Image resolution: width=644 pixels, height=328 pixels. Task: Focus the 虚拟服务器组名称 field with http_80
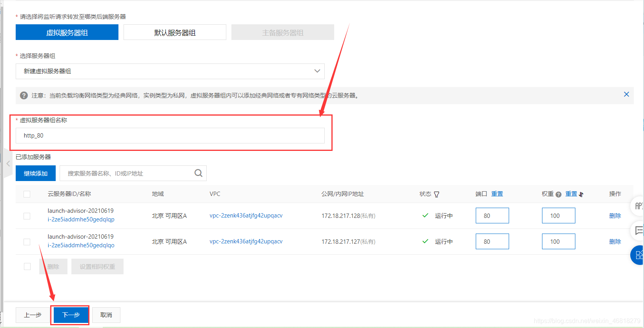click(170, 136)
